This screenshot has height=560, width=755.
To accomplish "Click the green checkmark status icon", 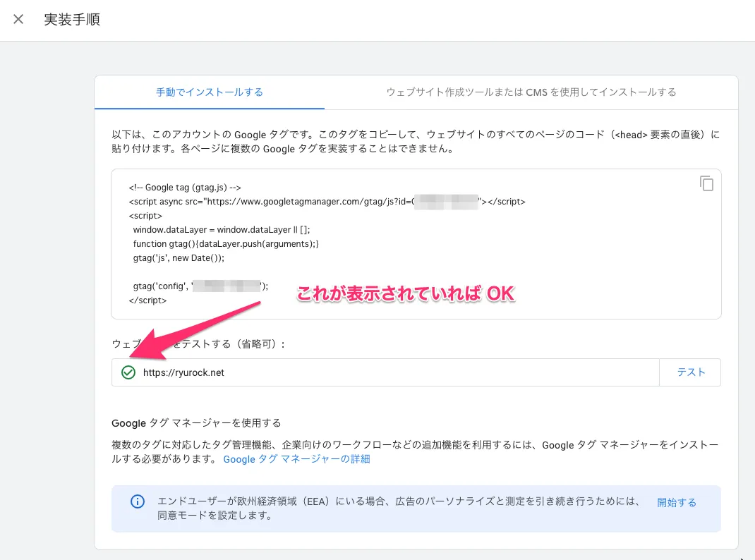I will [x=128, y=372].
